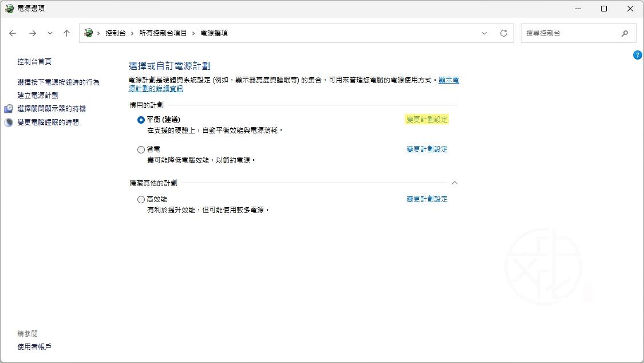This screenshot has height=363, width=644.
Task: Open 所有控制台項目 breadcrumb
Action: point(163,33)
